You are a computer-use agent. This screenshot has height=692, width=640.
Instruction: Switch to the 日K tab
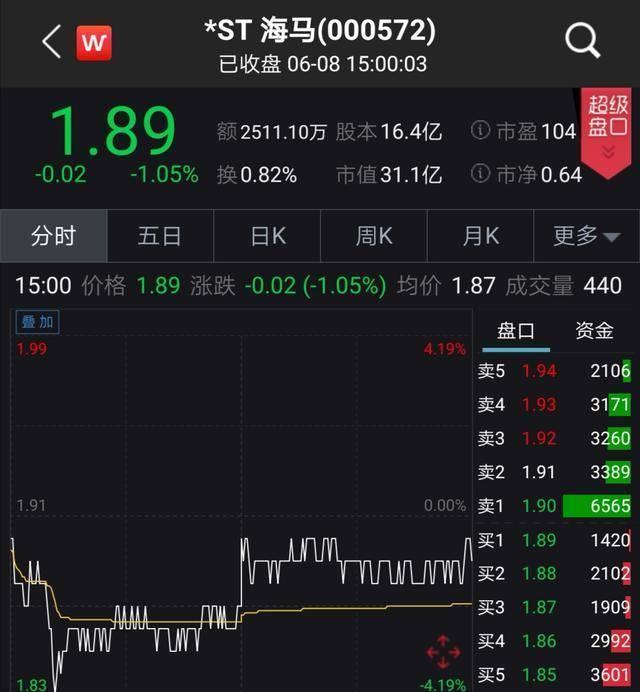coord(267,236)
